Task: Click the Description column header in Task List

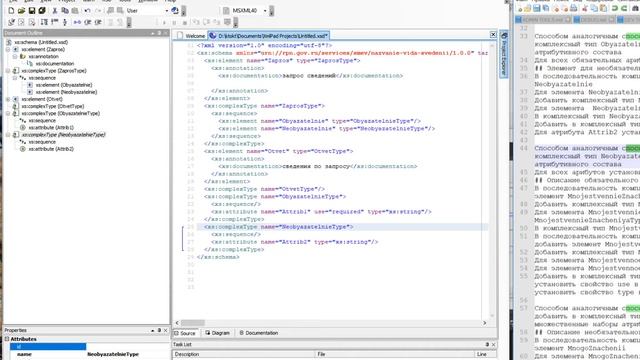Action: pos(244,354)
